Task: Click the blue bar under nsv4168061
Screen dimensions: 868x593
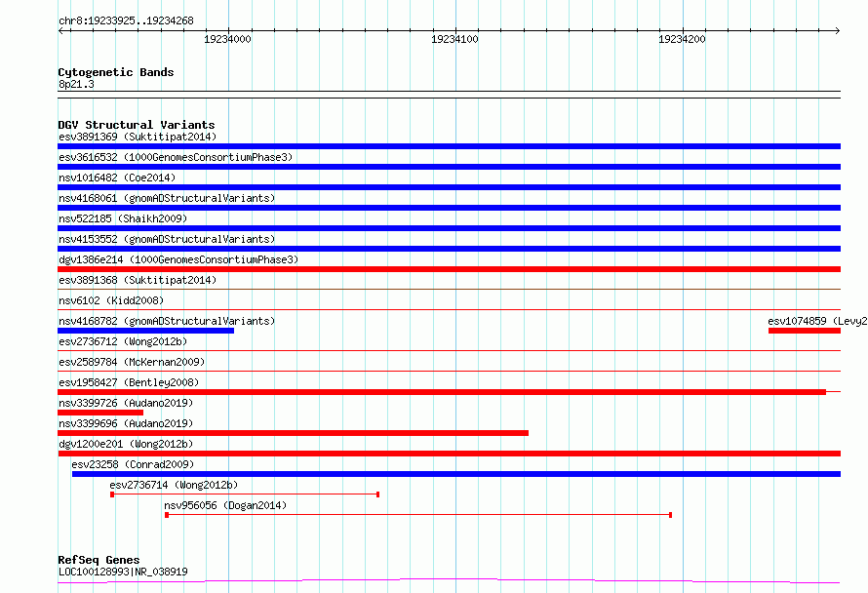Action: pos(449,208)
